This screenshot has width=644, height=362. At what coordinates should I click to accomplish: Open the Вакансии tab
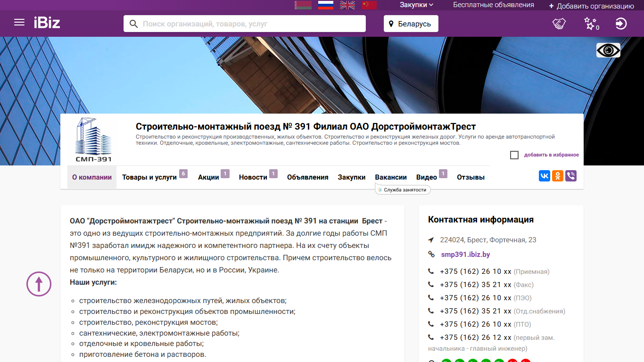391,177
